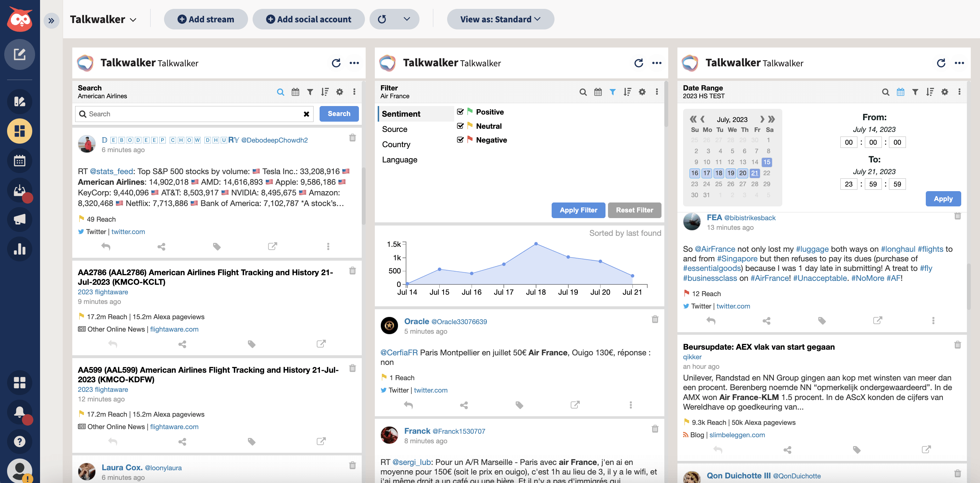Select July 22 in the calendar
Viewport: 980px width, 483px height.
click(767, 173)
